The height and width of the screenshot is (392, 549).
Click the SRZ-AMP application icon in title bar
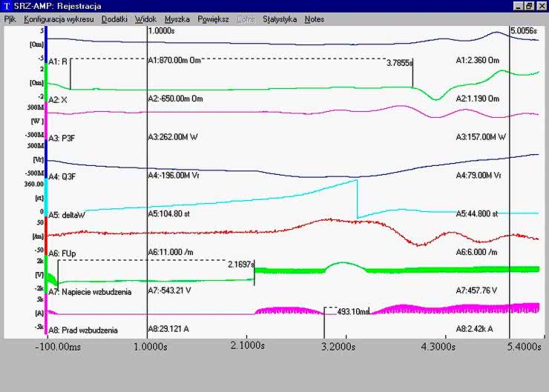(7, 6)
